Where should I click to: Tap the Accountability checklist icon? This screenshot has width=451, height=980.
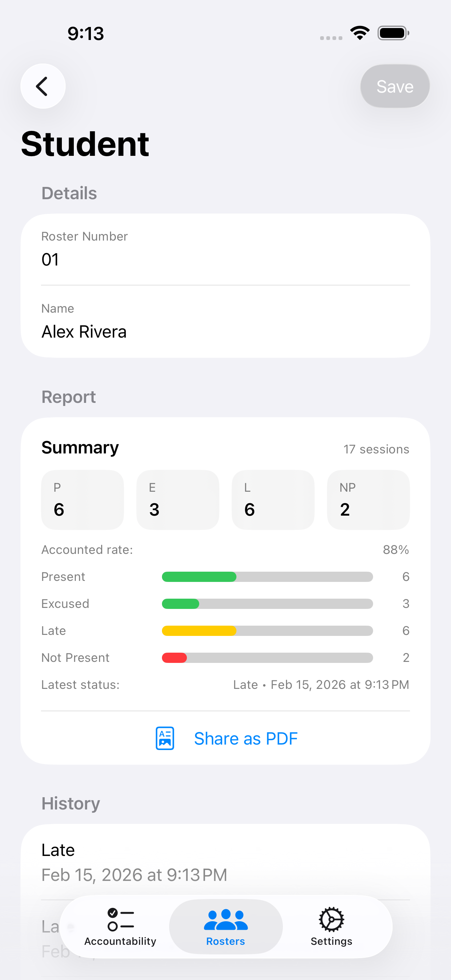tap(120, 919)
